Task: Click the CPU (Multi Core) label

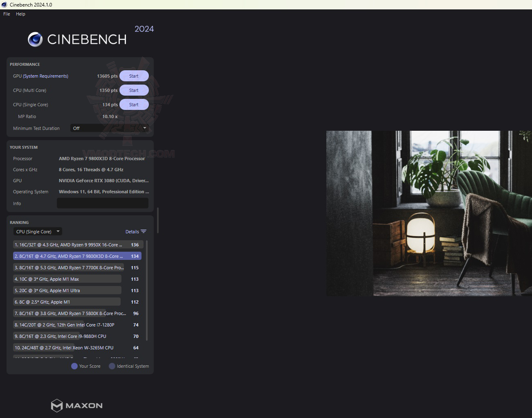Action: click(x=29, y=90)
